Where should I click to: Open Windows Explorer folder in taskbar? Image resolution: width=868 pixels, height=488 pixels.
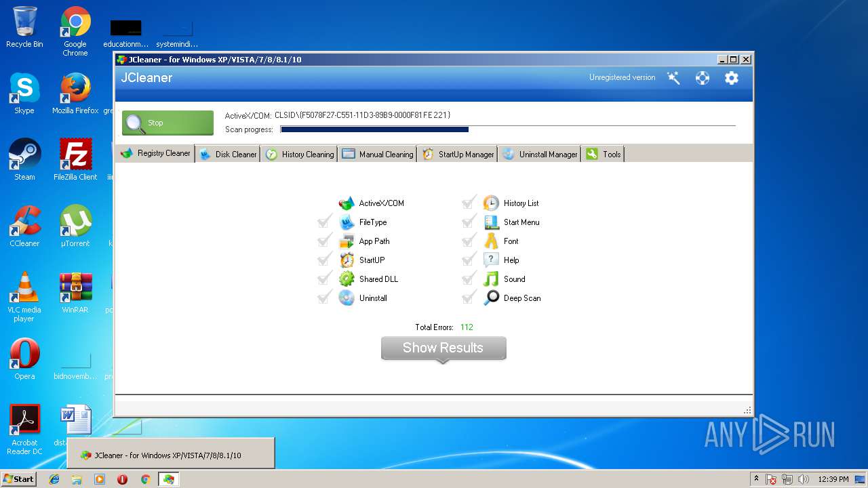click(x=77, y=479)
